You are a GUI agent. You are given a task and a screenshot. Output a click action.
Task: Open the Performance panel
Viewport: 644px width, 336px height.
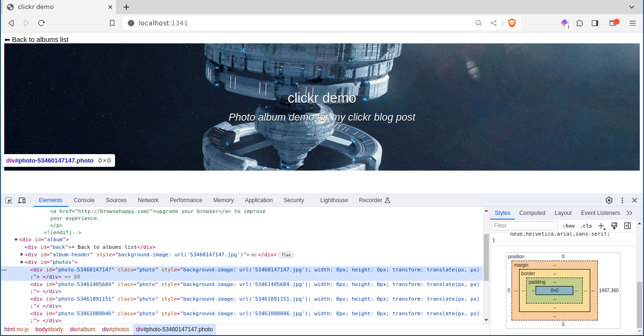pos(186,200)
